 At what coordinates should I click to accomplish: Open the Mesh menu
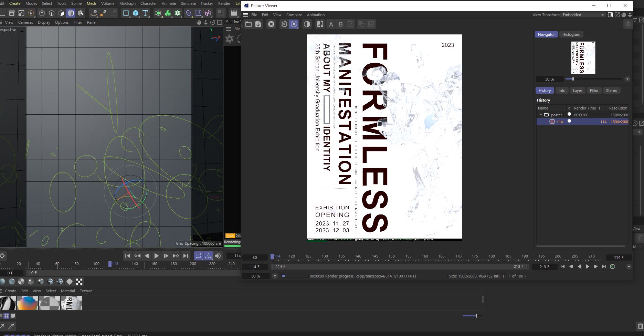pos(91,3)
